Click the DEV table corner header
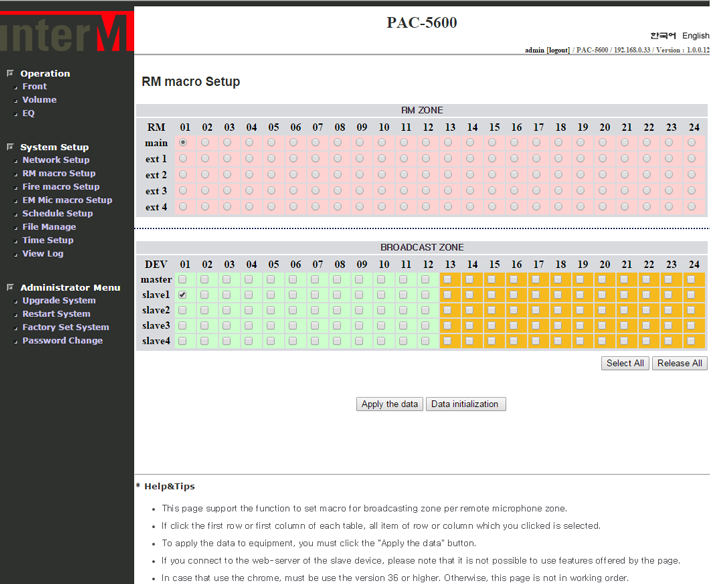Image resolution: width=710 pixels, height=584 pixels. (156, 264)
